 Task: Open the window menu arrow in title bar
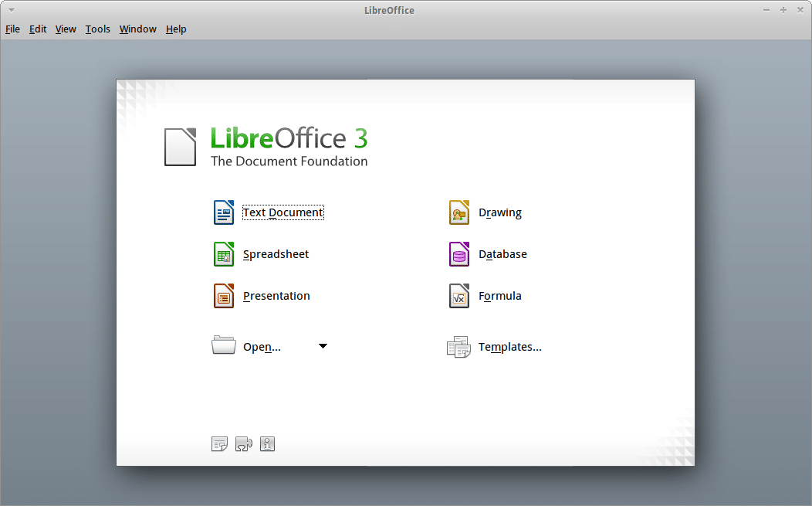click(12, 10)
